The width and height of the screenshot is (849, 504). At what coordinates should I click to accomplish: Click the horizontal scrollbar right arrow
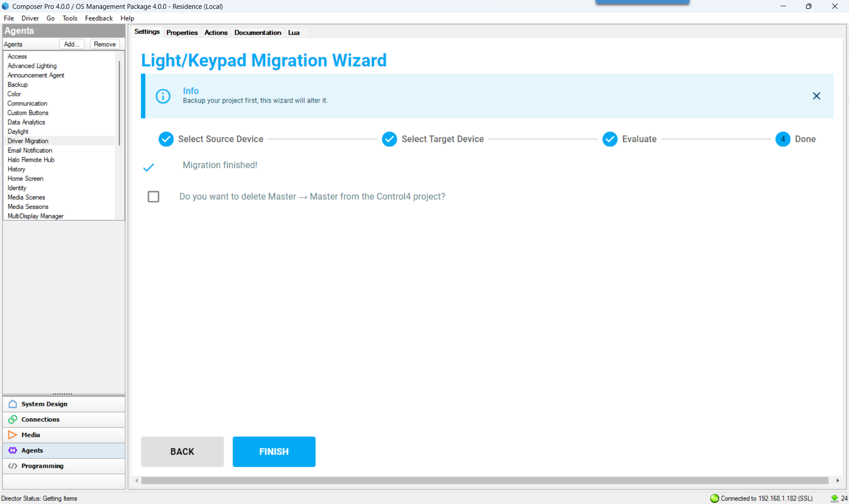pos(838,480)
